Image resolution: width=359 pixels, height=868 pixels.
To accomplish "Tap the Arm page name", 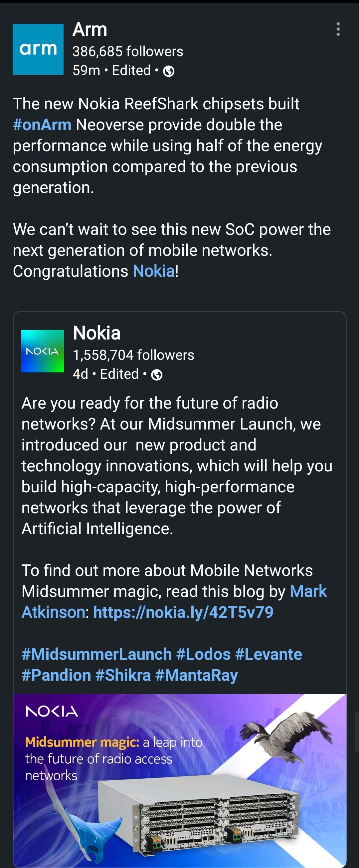I will 90,30.
